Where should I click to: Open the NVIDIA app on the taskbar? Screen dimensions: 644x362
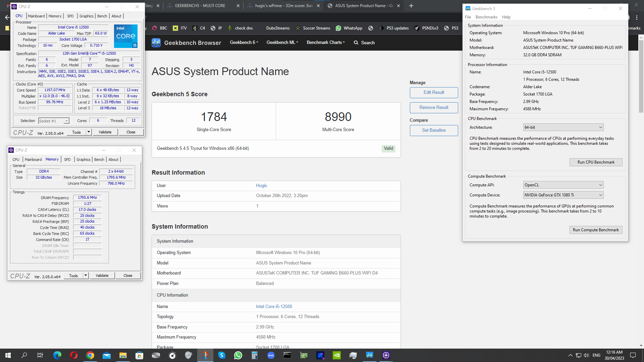pos(337,355)
